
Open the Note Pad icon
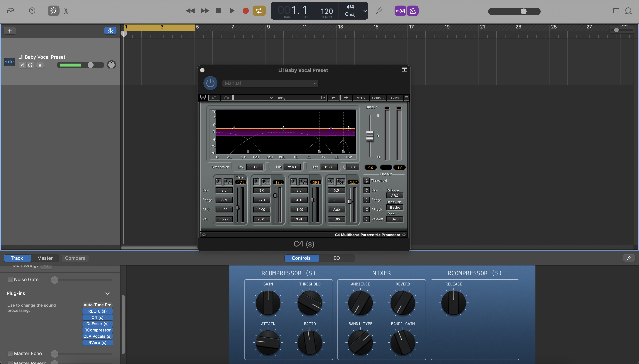[616, 11]
